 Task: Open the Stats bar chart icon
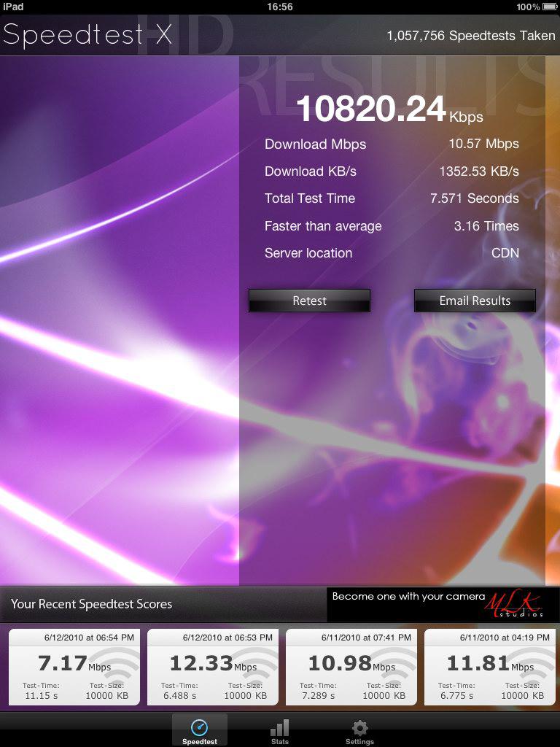[x=279, y=728]
